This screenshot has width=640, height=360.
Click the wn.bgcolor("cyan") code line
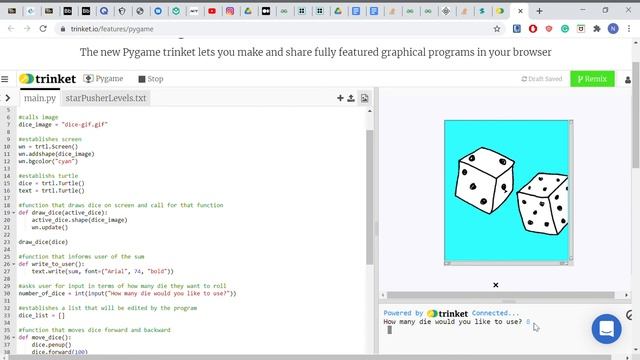coord(48,161)
